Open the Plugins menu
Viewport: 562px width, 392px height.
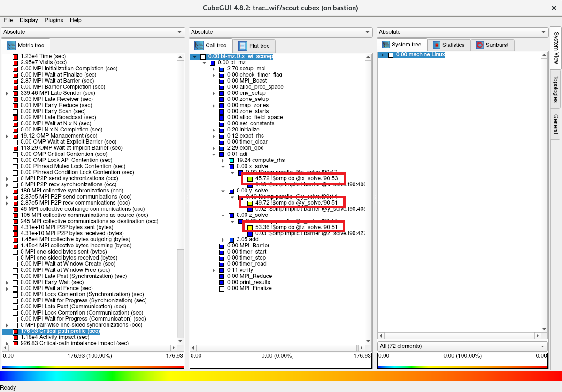point(54,20)
